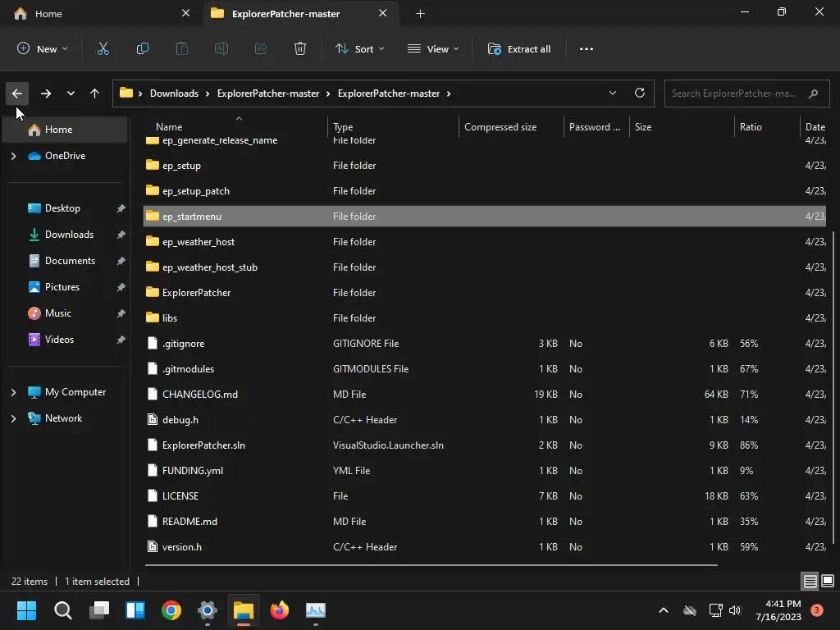
Task: Go back with the left arrow
Action: click(17, 94)
